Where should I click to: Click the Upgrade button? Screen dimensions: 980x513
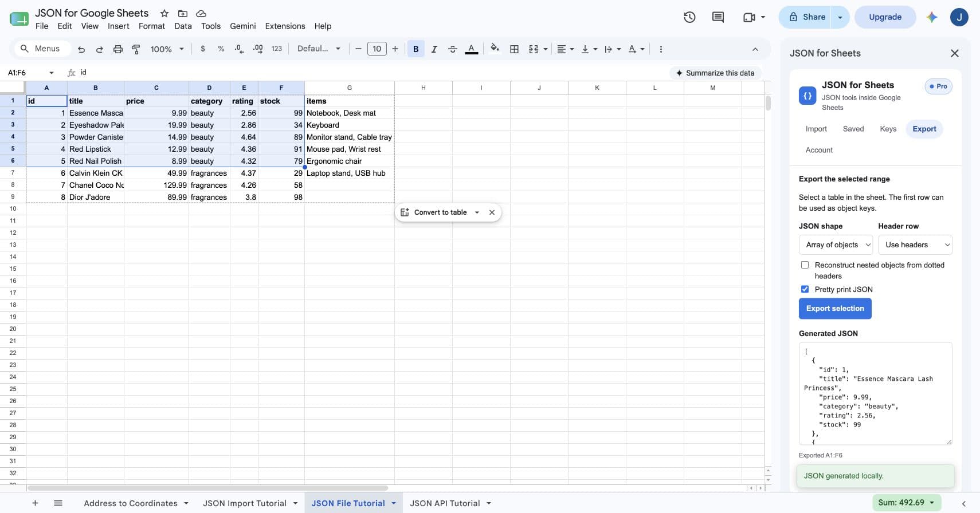tap(885, 17)
